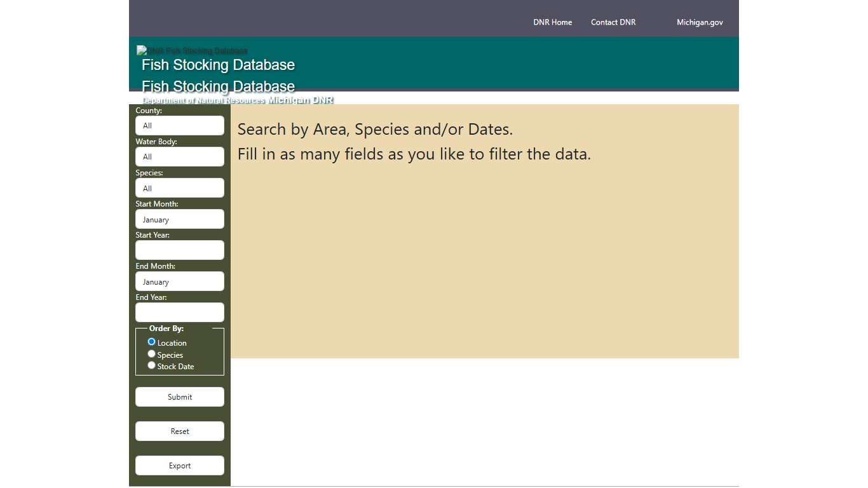Expand the Species dropdown list

(x=180, y=188)
